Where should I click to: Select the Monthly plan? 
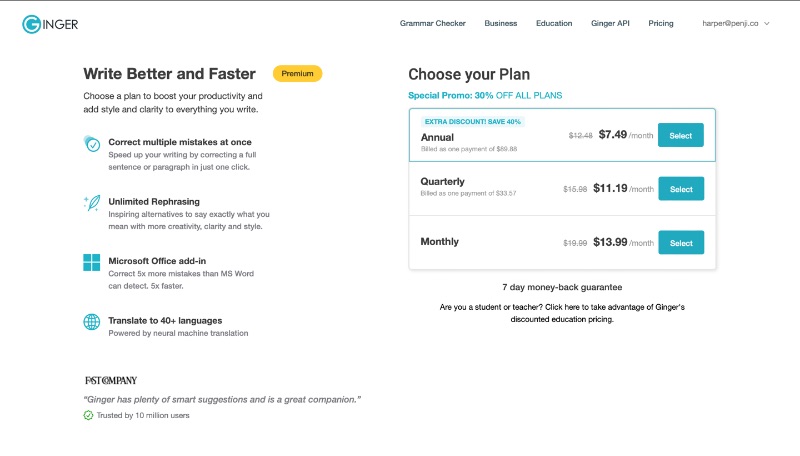point(681,242)
